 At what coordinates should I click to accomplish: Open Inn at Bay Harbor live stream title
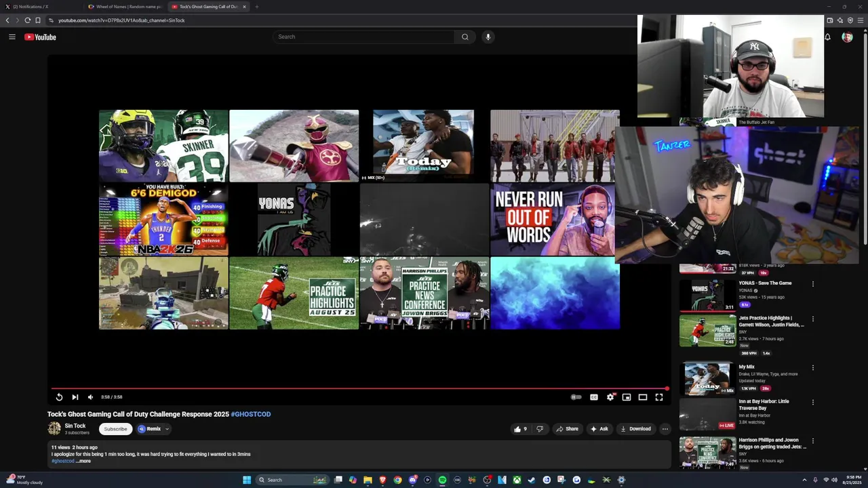pyautogui.click(x=764, y=405)
